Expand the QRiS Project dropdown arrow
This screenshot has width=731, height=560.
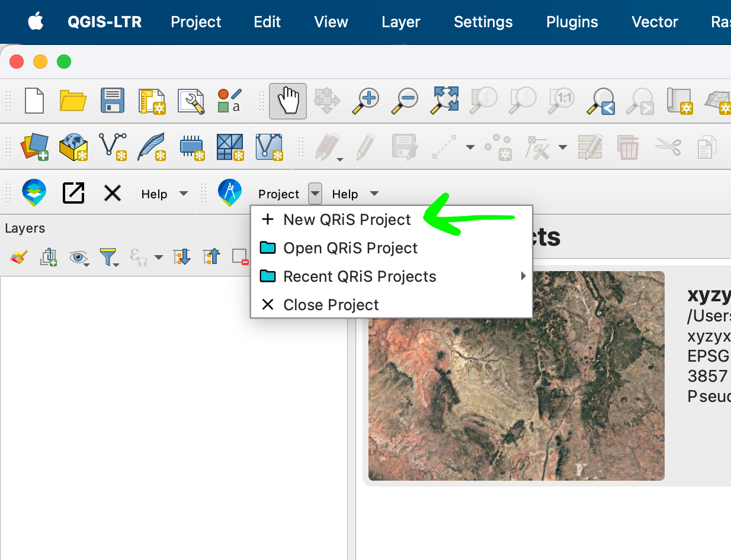click(x=315, y=194)
